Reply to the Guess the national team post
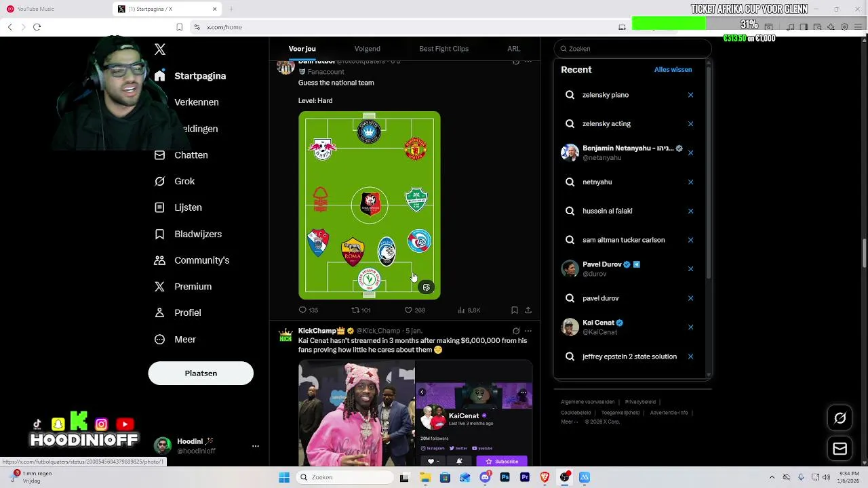This screenshot has height=488, width=868. click(x=308, y=310)
